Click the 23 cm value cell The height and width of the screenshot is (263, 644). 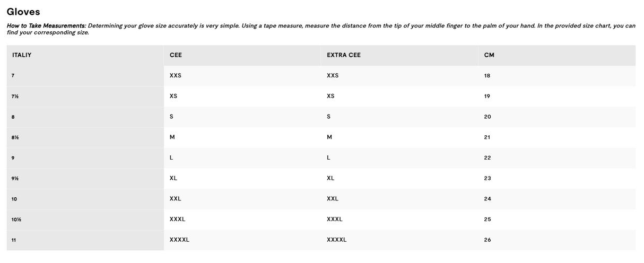[x=488, y=179]
